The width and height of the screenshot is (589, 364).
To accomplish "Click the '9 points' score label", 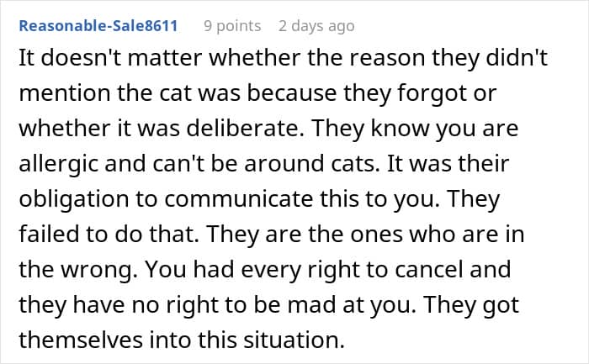I will (x=232, y=26).
